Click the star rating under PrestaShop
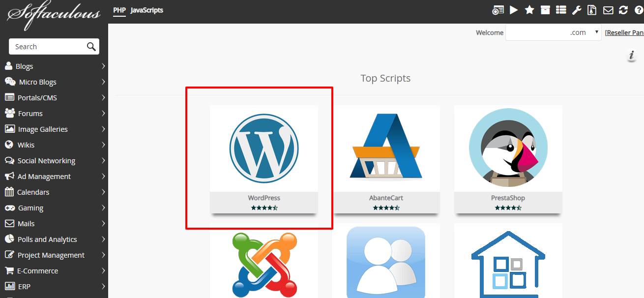The width and height of the screenshot is (644, 298). tap(508, 208)
